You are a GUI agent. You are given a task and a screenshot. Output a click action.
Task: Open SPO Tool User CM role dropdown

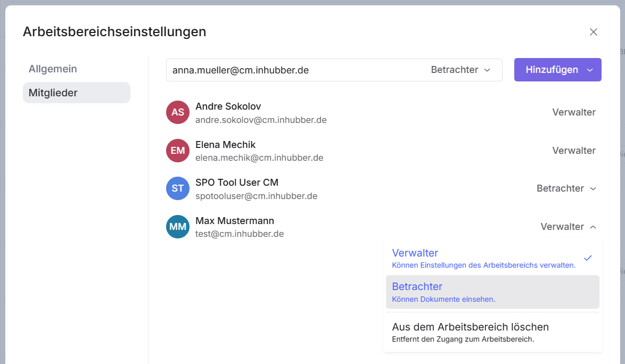tap(566, 188)
